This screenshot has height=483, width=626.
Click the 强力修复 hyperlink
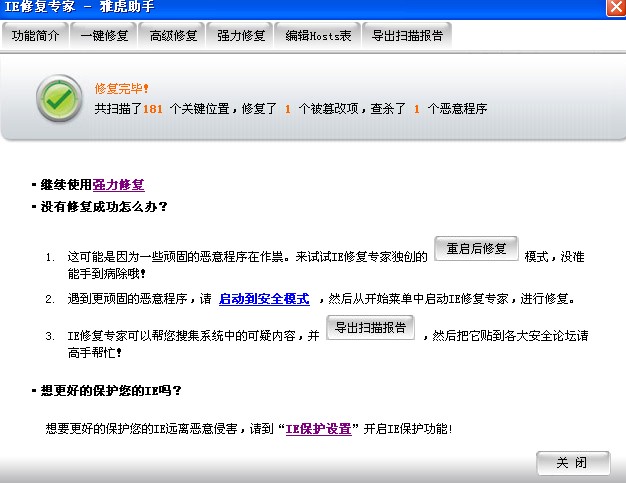pyautogui.click(x=118, y=185)
